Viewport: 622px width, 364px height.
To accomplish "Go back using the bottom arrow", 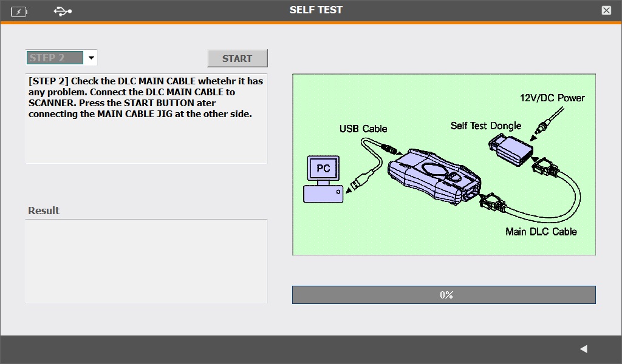I will (x=583, y=349).
